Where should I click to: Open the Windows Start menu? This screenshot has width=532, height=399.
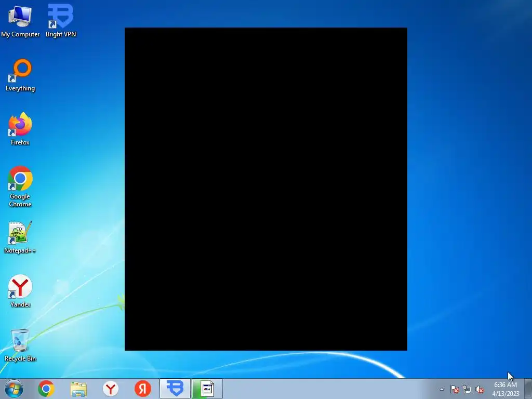click(x=14, y=389)
